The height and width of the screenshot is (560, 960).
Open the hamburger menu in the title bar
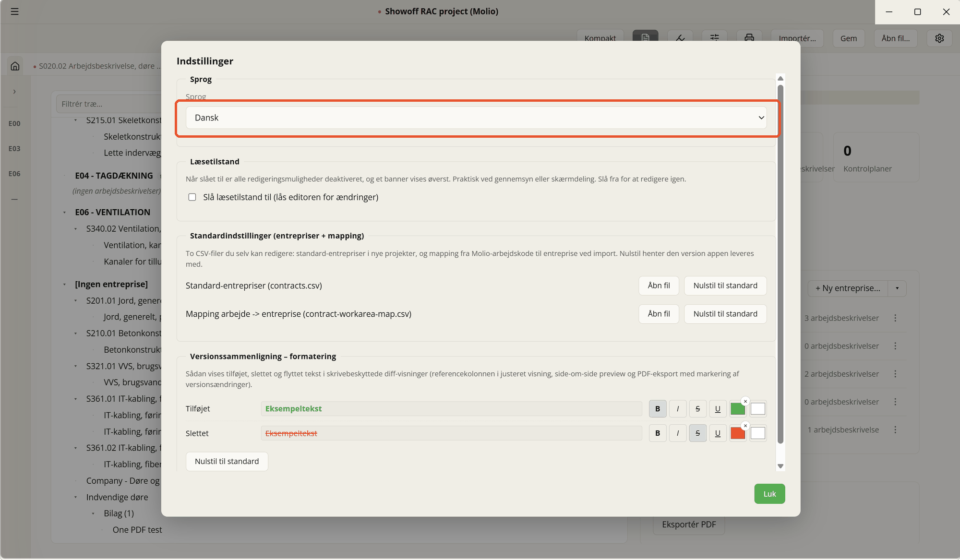click(x=14, y=12)
